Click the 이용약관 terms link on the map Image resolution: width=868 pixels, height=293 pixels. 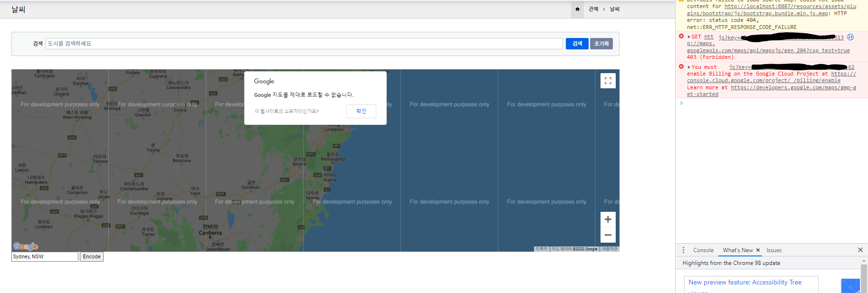point(610,249)
